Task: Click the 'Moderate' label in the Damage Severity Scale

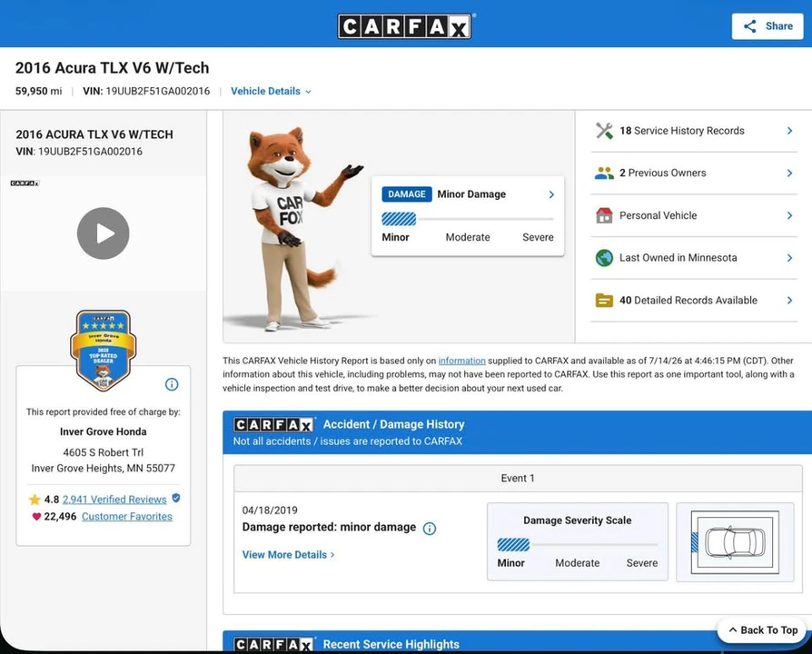Action: tap(578, 563)
